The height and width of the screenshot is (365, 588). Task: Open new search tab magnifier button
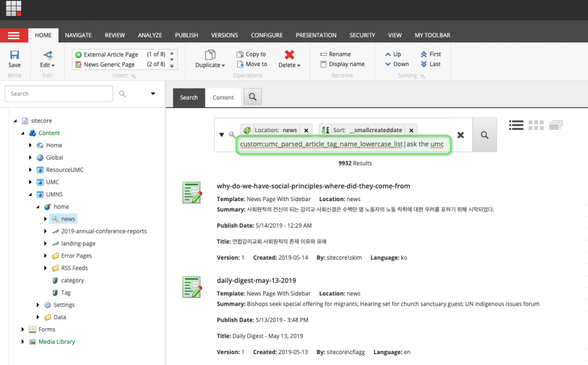pyautogui.click(x=253, y=97)
